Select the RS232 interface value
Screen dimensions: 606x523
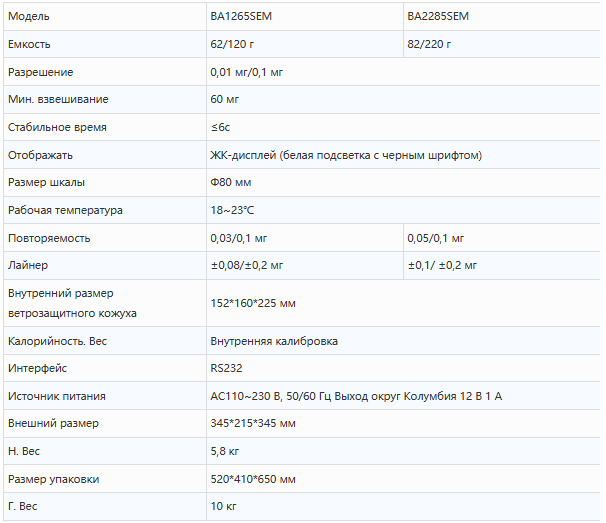226,369
